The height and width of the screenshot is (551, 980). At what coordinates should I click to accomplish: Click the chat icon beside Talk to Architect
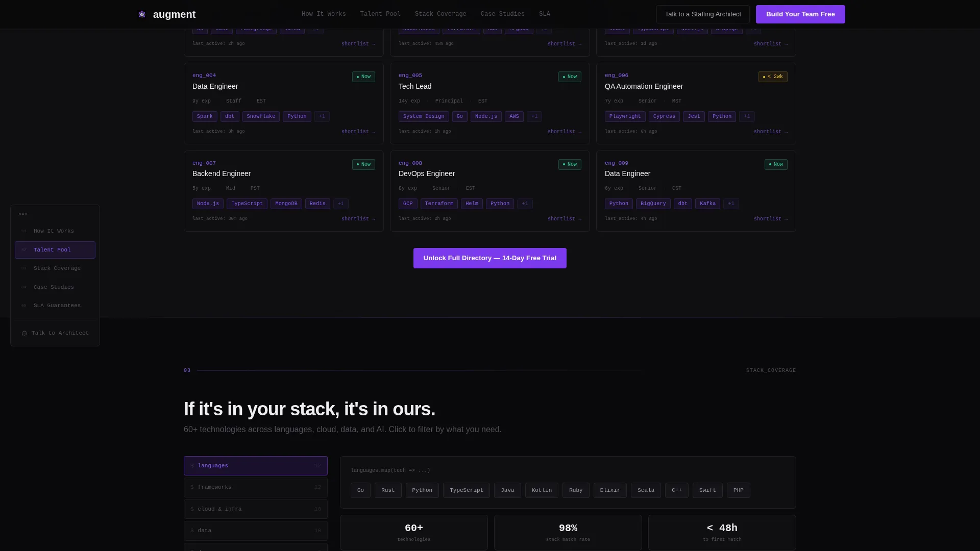[x=24, y=333]
